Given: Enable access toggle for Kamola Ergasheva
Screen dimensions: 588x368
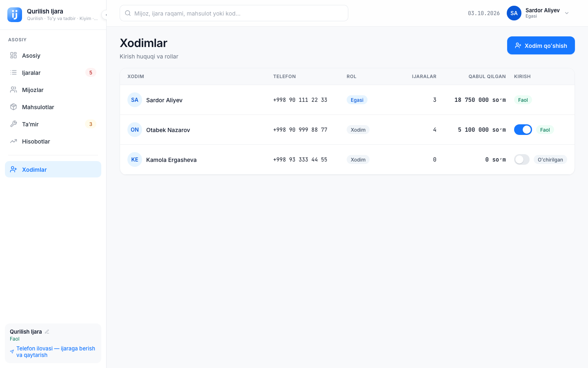Looking at the screenshot, I should tap(522, 159).
